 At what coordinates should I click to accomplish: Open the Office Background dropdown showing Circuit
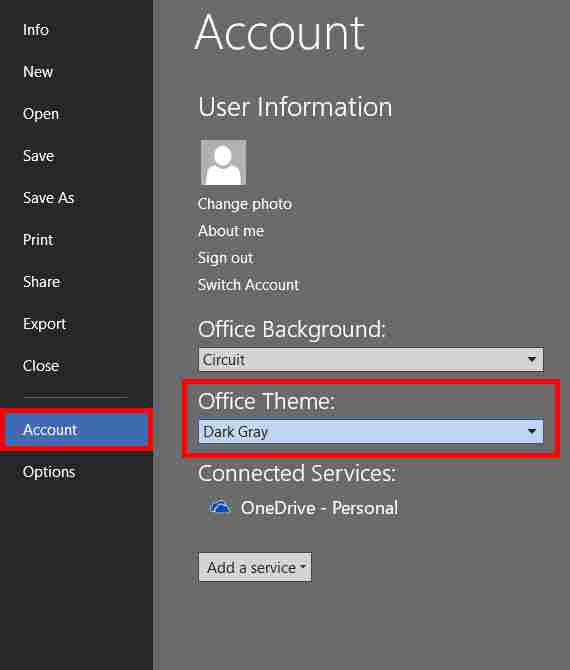point(371,359)
